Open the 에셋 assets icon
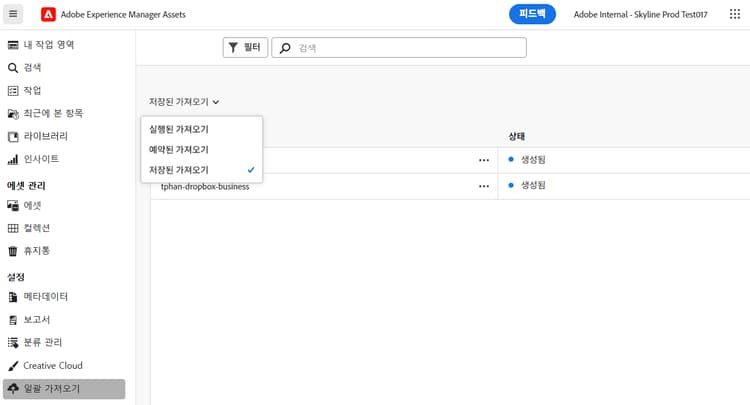Screen dimensions: 750x405 [x=13, y=206]
